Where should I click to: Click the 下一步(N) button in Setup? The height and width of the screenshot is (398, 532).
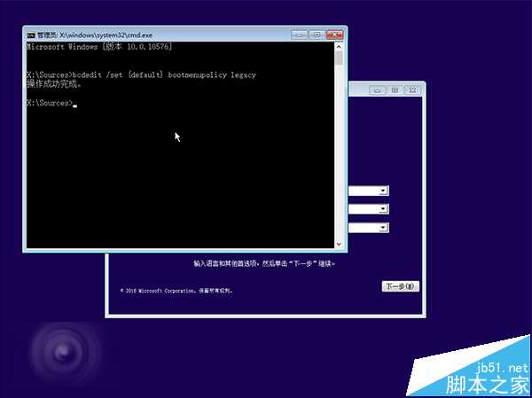401,286
